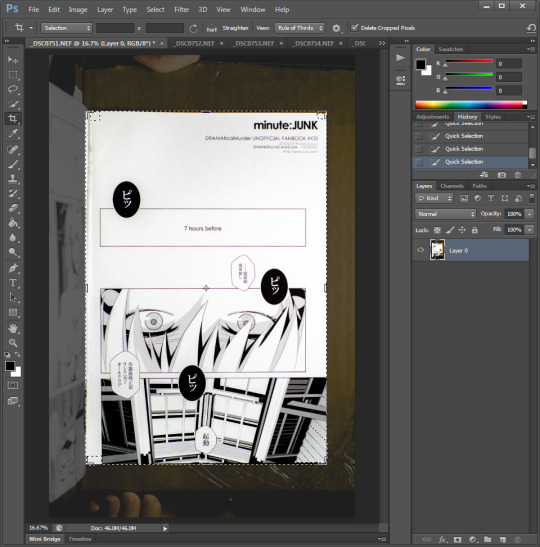
Task: Show hidden document tabs with double arrow
Action: 382,43
